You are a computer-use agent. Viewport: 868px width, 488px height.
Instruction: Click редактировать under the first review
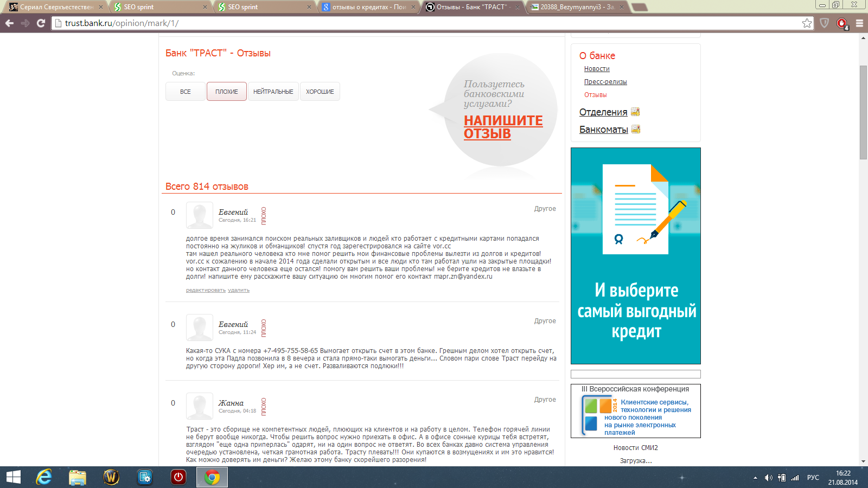click(206, 290)
